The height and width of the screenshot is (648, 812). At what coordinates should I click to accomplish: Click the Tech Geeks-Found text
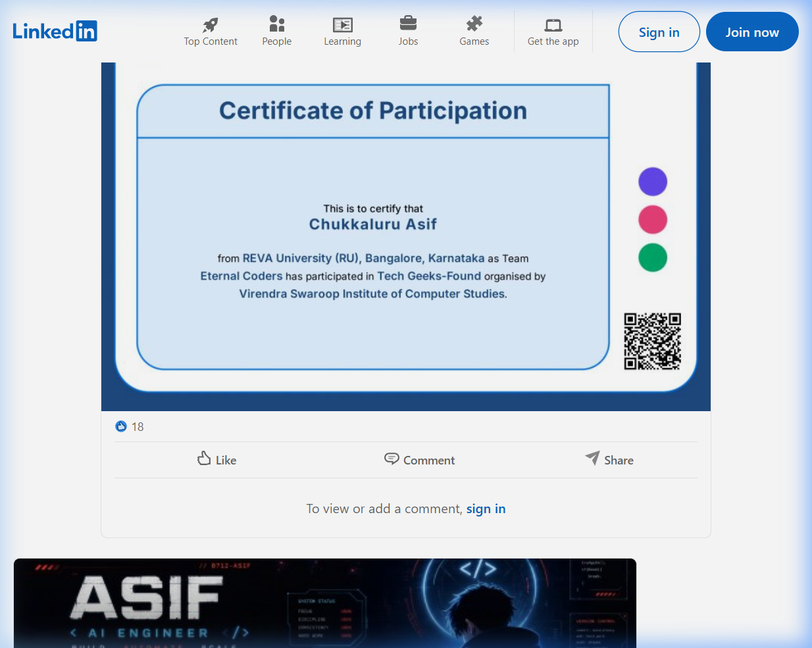429,276
